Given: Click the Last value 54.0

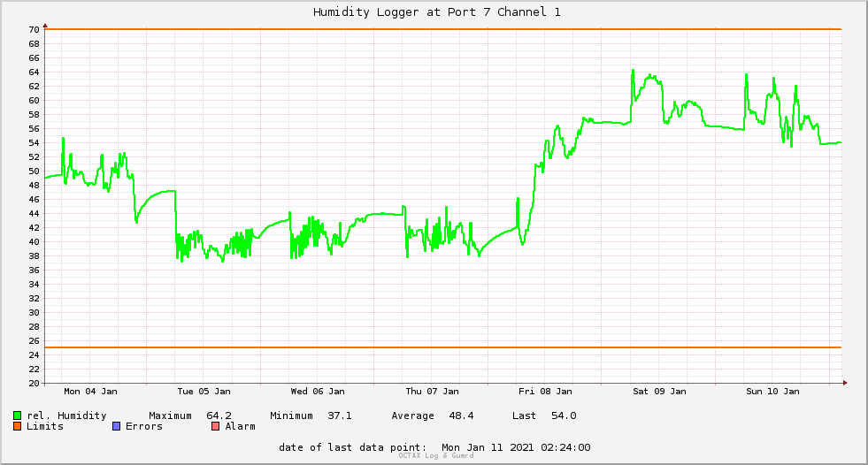Looking at the screenshot, I should pyautogui.click(x=564, y=415).
